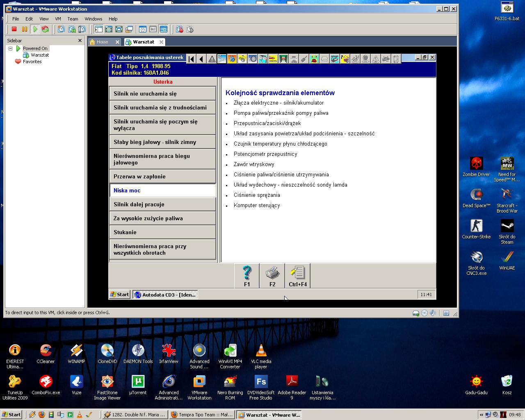The image size is (525, 420).
Task: Open the File menu in VMware
Action: [16, 19]
